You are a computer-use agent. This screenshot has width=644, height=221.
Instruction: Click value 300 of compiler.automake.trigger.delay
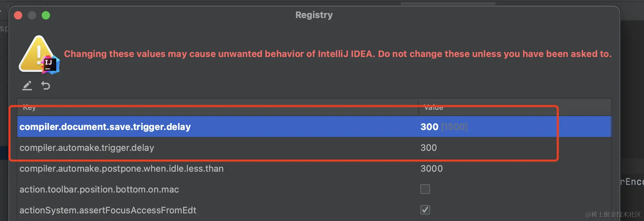tap(429, 148)
